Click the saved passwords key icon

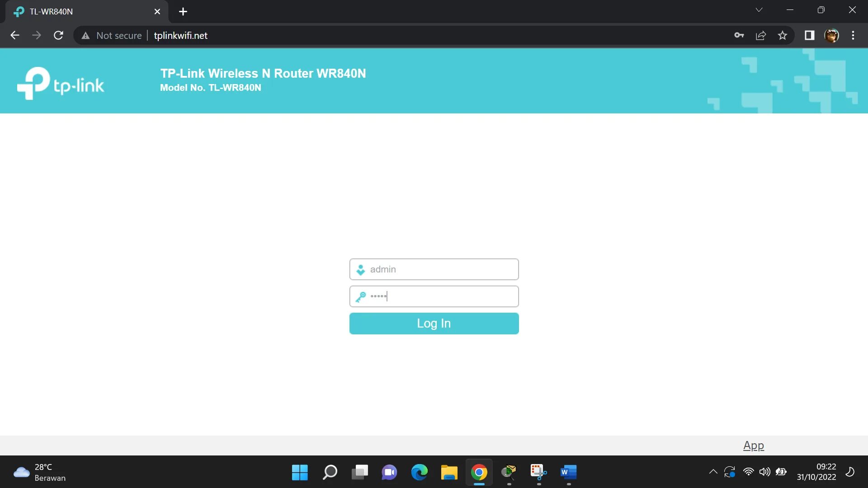point(740,35)
